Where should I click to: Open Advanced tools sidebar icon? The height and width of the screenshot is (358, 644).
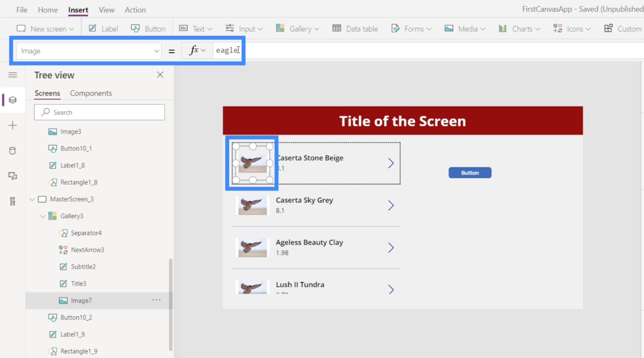[13, 201]
